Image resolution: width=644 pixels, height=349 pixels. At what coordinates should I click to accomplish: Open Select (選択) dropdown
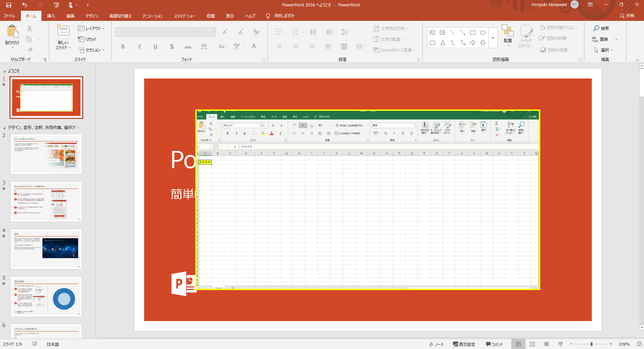pyautogui.click(x=603, y=50)
